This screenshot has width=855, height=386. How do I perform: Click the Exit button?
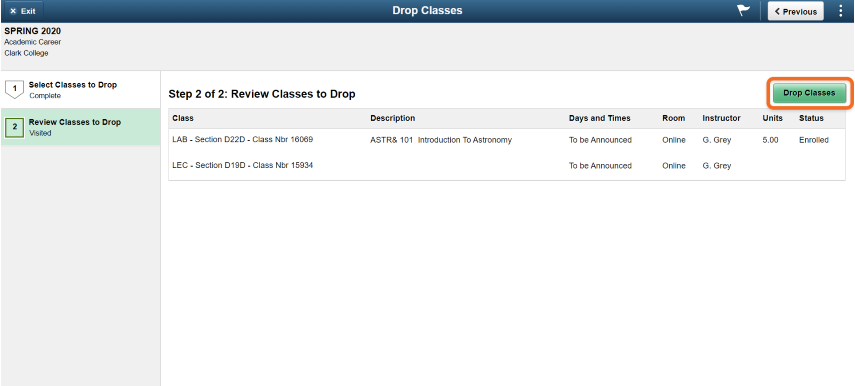coord(22,11)
